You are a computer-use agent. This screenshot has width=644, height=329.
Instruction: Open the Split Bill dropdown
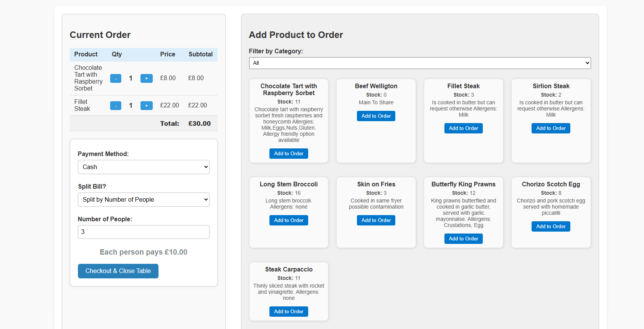(x=144, y=200)
